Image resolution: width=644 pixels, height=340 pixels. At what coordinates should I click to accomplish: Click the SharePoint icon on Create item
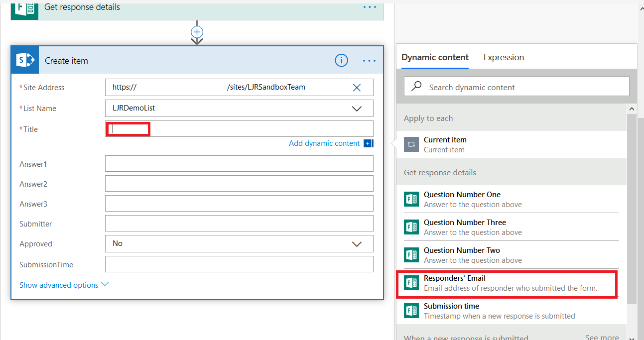tap(25, 60)
